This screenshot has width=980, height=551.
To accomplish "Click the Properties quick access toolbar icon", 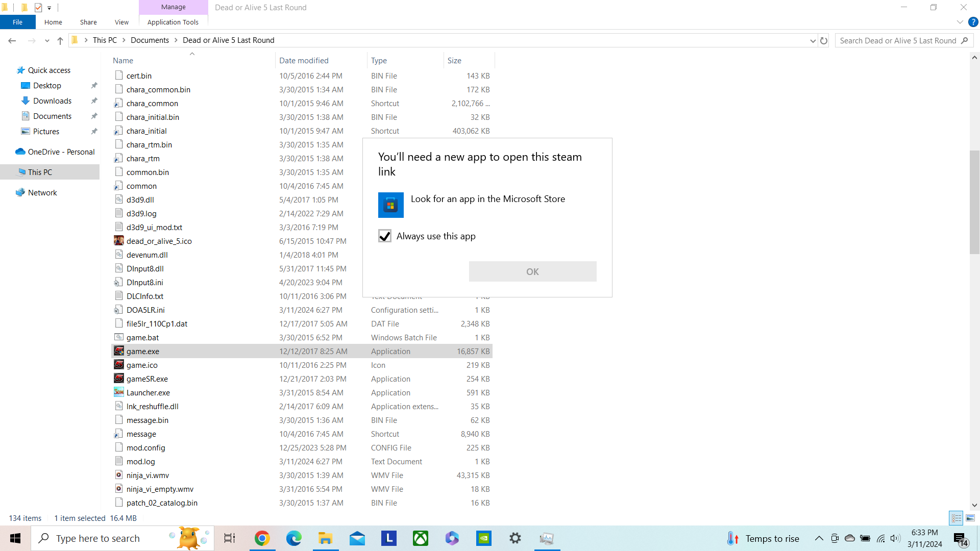I will coord(38,7).
